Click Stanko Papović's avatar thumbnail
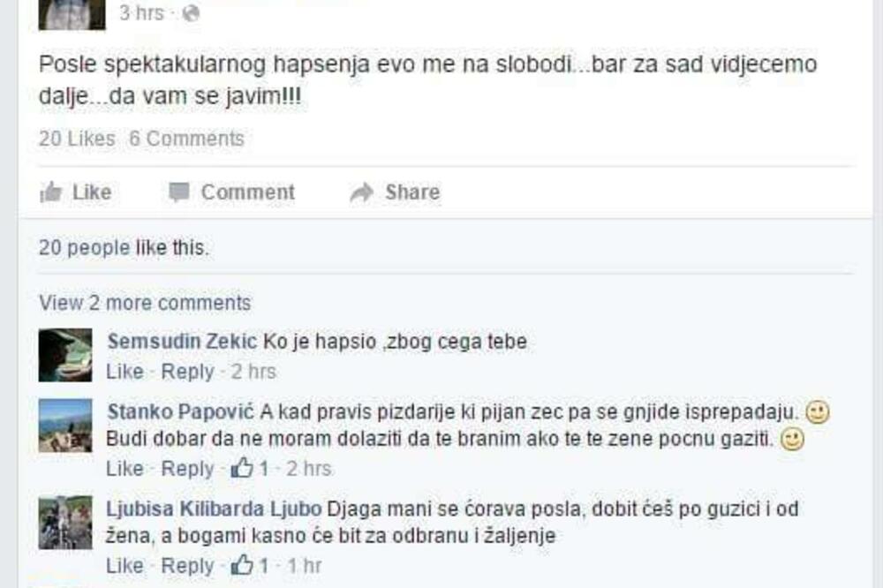Image resolution: width=883 pixels, height=588 pixels. [x=65, y=425]
